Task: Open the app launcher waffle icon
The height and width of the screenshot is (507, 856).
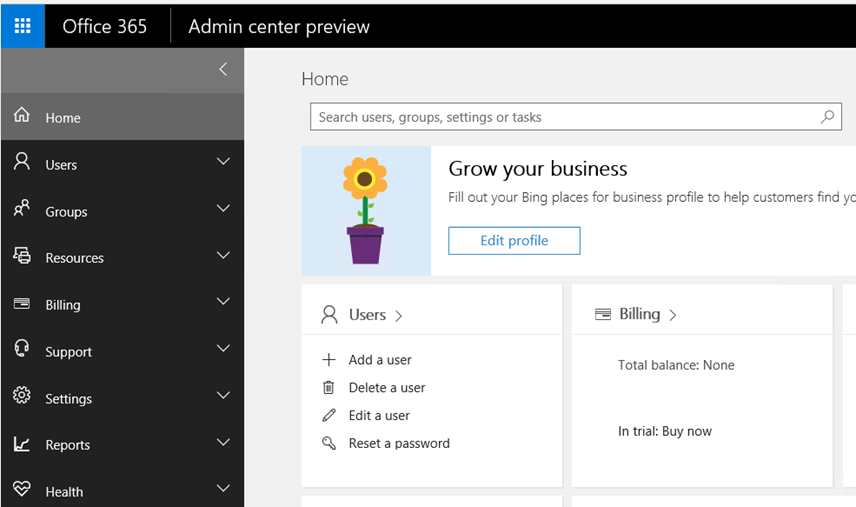Action: [22, 26]
